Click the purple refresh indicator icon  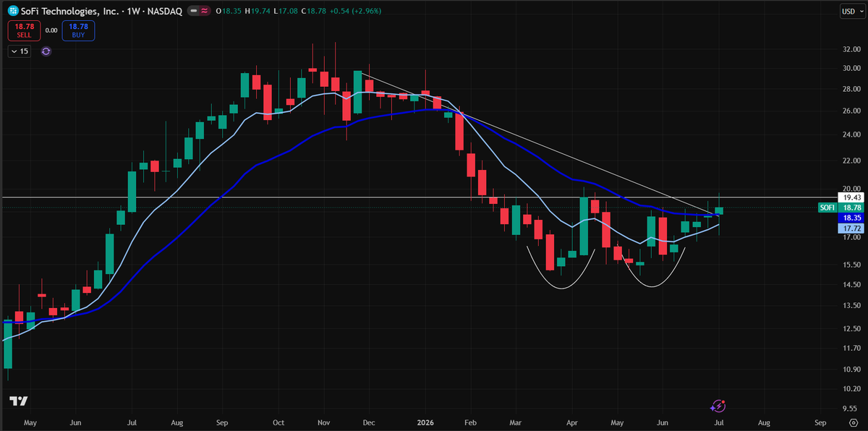[x=46, y=51]
